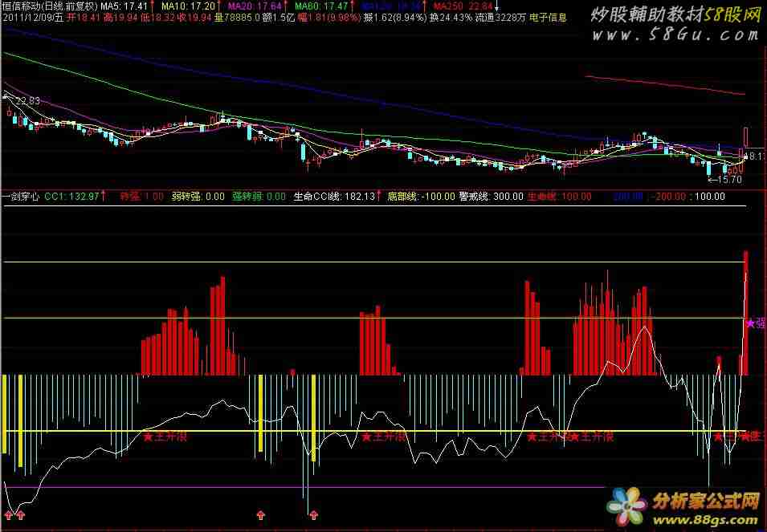The height and width of the screenshot is (532, 767).
Task: Click the large red candlestick at far right
Action: coord(746,139)
